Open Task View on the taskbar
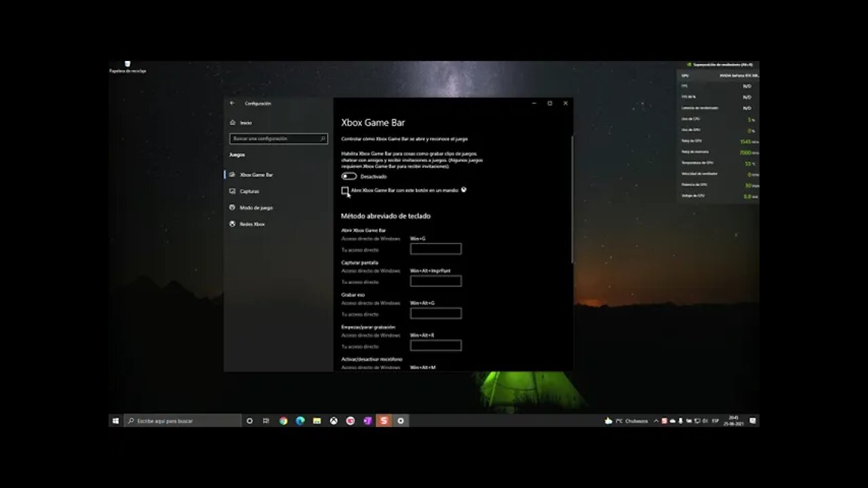868x488 pixels. coord(266,421)
